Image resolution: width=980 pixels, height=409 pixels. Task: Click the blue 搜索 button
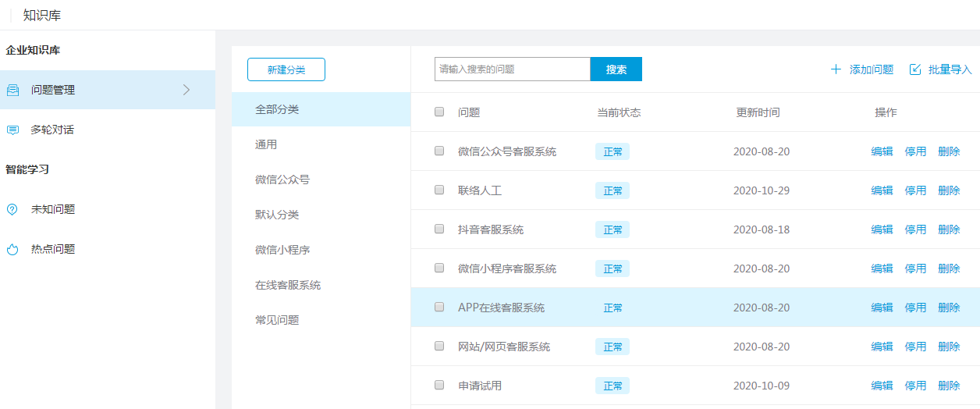[616, 69]
